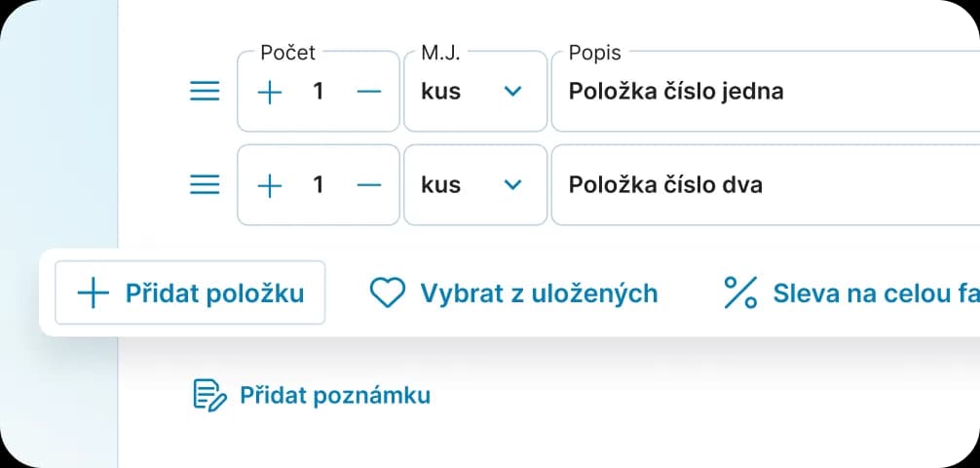
Task: Increase quantity with plus in first row
Action: point(270,92)
